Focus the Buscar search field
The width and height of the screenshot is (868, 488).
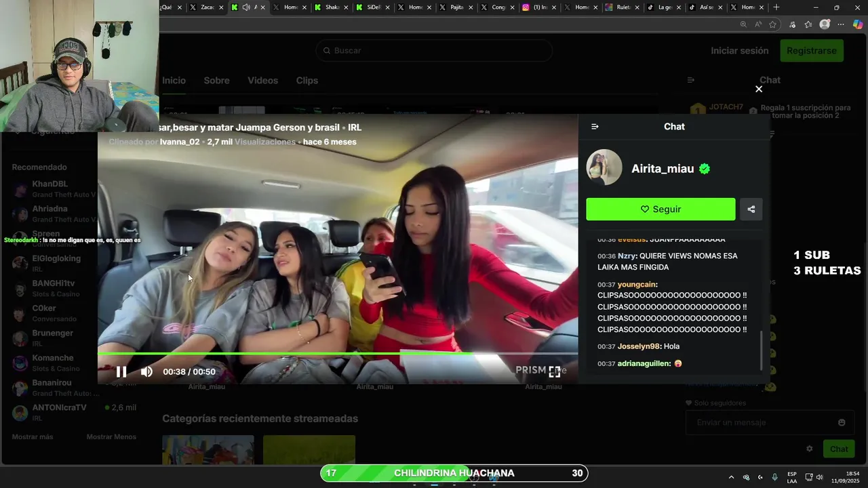[434, 51]
